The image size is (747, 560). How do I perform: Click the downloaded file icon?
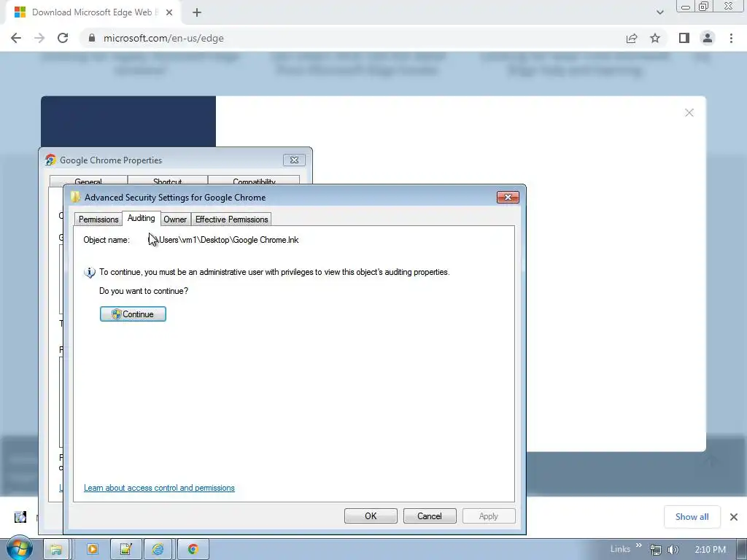pos(20,517)
